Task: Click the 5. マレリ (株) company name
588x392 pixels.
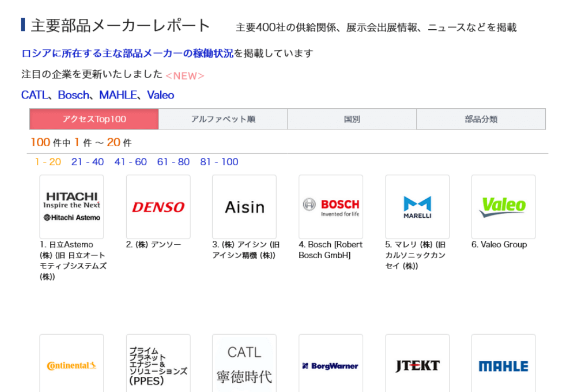Action: point(415,255)
